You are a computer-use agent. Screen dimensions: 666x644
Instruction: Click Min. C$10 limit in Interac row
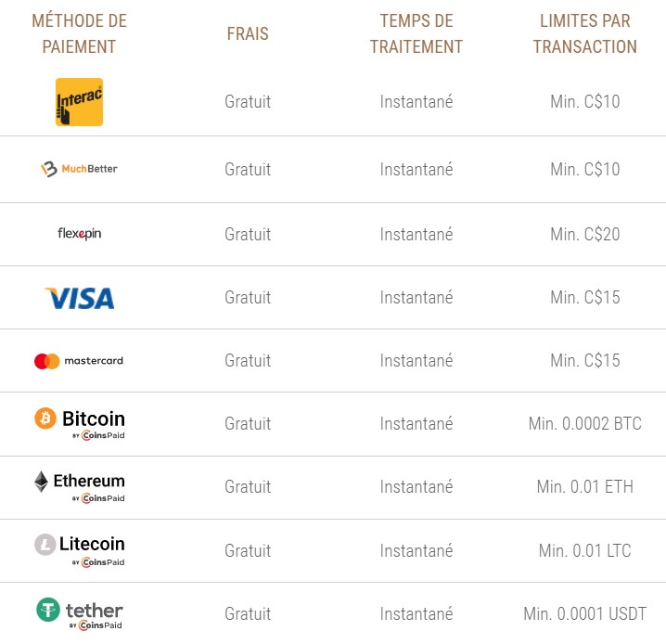pyautogui.click(x=585, y=102)
